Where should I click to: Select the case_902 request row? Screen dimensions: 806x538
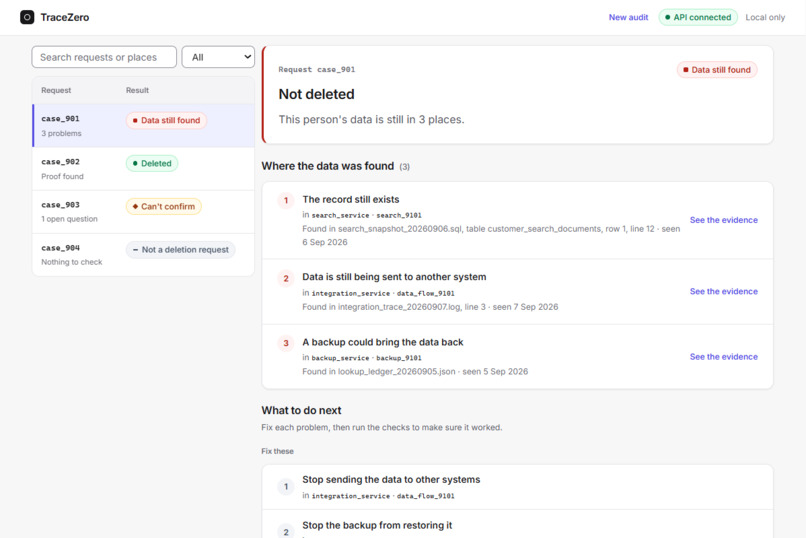pyautogui.click(x=143, y=169)
